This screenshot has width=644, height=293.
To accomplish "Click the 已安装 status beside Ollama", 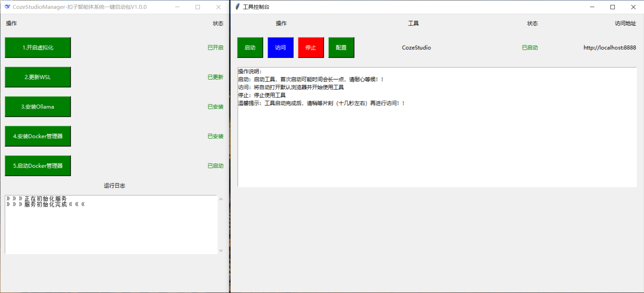I will 215,107.
